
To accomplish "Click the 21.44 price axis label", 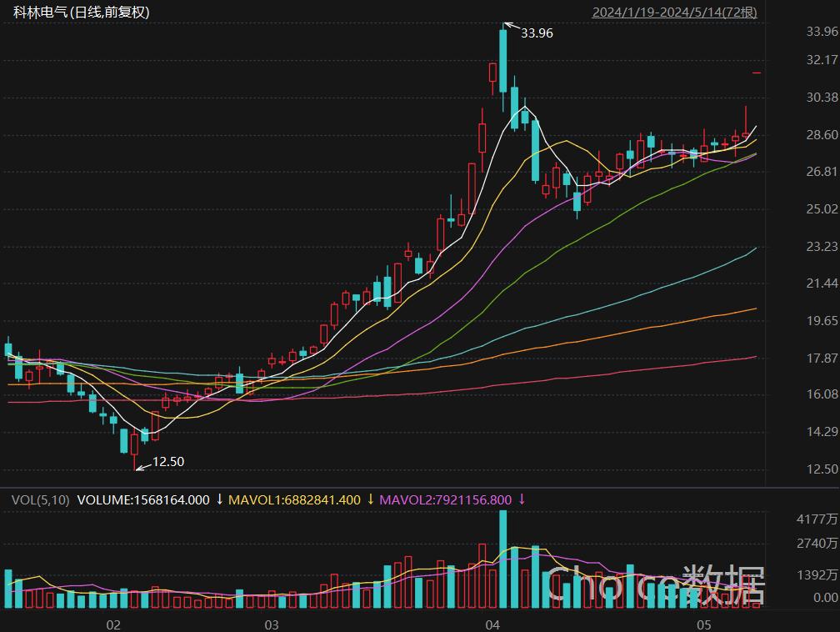I will (822, 283).
